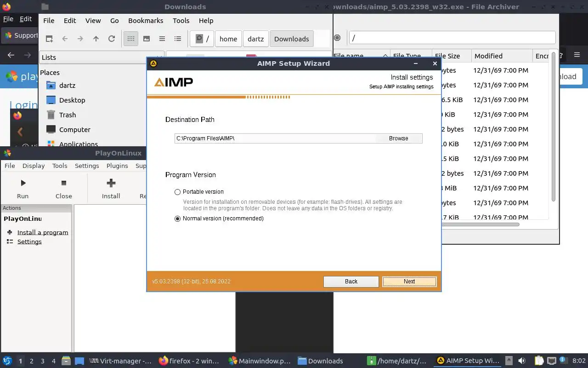Screen dimensions: 588x368
Task: Select dartz home folder in Places
Action: click(x=67, y=86)
